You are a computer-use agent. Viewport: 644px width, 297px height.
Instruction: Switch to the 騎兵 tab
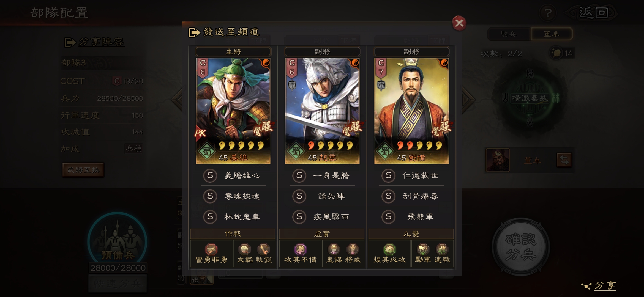coord(509,34)
